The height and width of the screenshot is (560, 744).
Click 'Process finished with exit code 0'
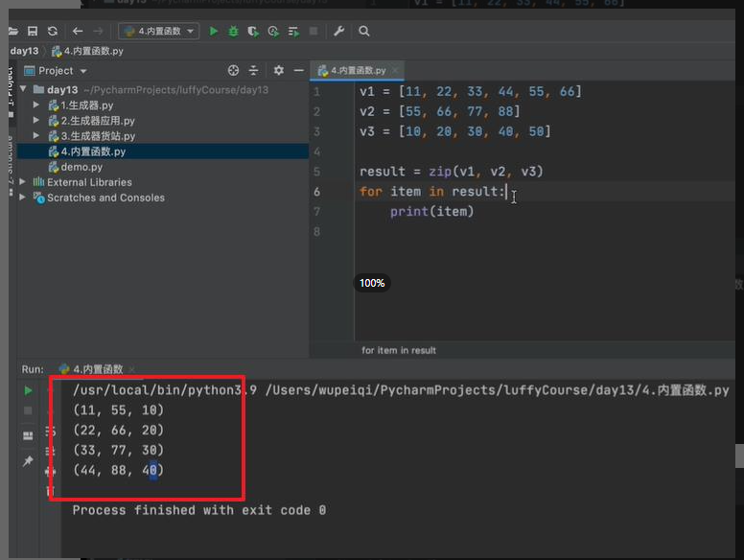(198, 510)
